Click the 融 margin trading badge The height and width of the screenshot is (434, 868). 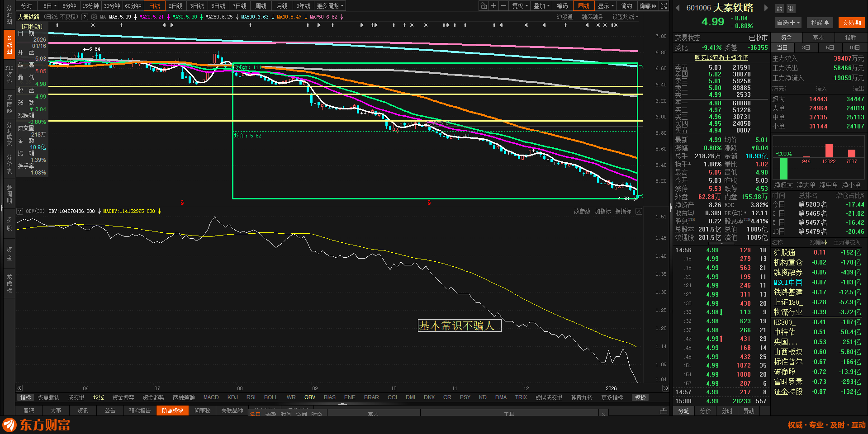780,9
